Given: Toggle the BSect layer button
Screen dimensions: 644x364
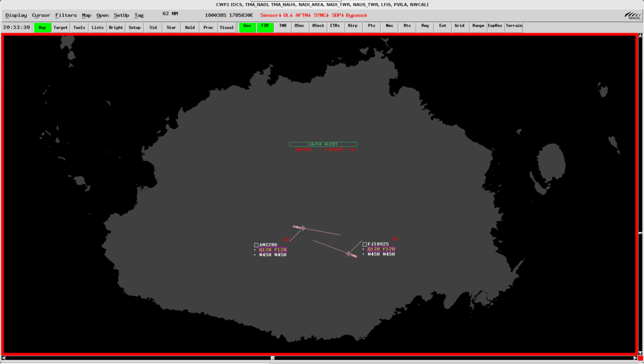Looking at the screenshot, I should coord(318,28).
